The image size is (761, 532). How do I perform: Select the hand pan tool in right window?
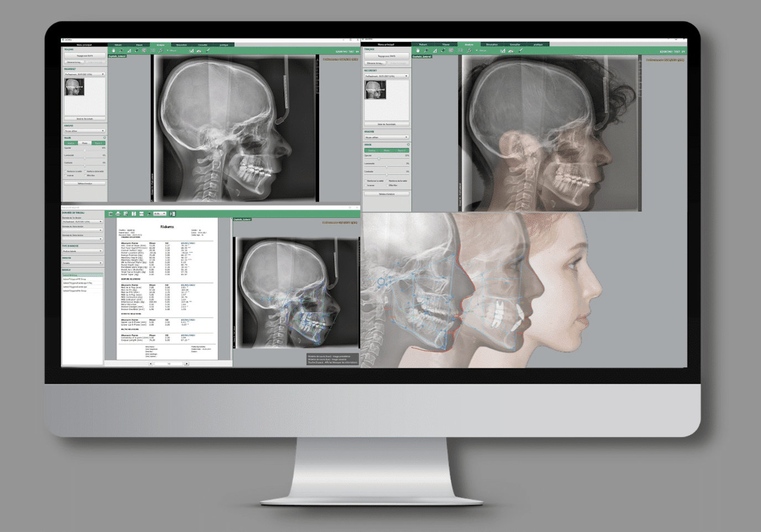tap(418, 50)
